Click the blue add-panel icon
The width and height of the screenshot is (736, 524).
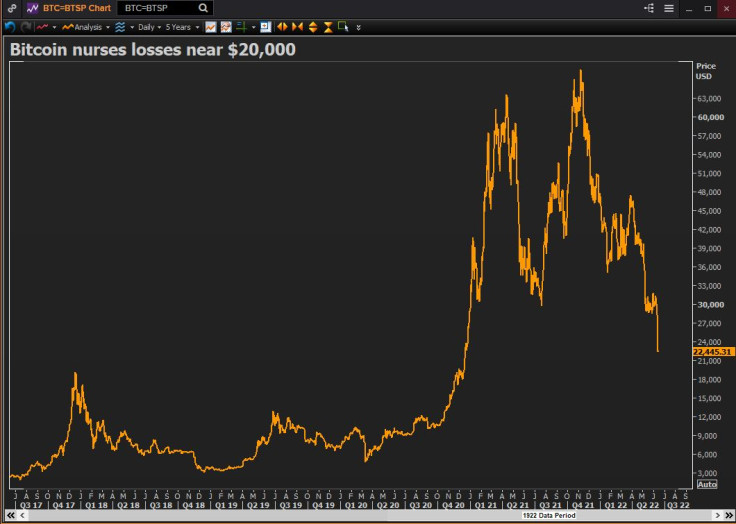click(x=266, y=27)
